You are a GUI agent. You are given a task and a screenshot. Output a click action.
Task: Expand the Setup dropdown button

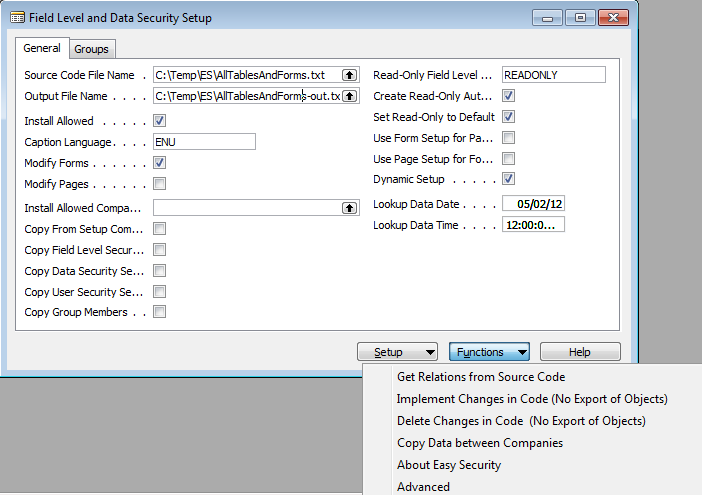click(397, 352)
